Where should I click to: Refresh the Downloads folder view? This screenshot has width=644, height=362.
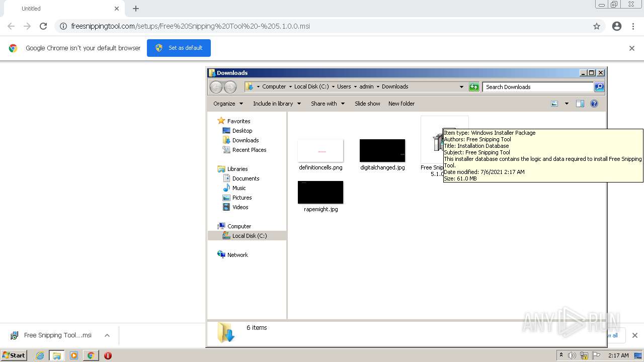coord(474,87)
